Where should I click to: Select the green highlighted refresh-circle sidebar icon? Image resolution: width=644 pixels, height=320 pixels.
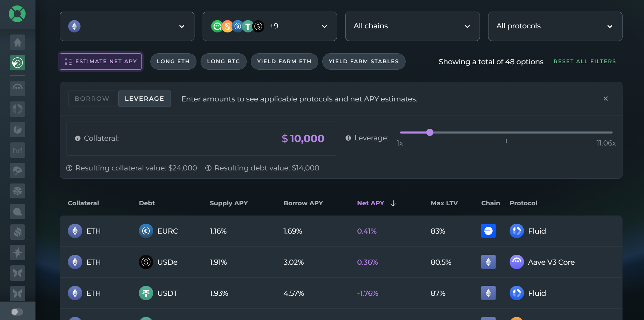(x=17, y=63)
